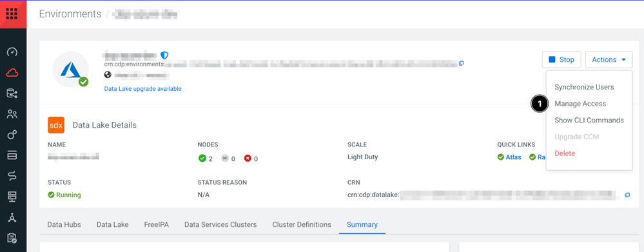Switch to the FreeIPA tab
644x252 pixels.
[x=157, y=224]
